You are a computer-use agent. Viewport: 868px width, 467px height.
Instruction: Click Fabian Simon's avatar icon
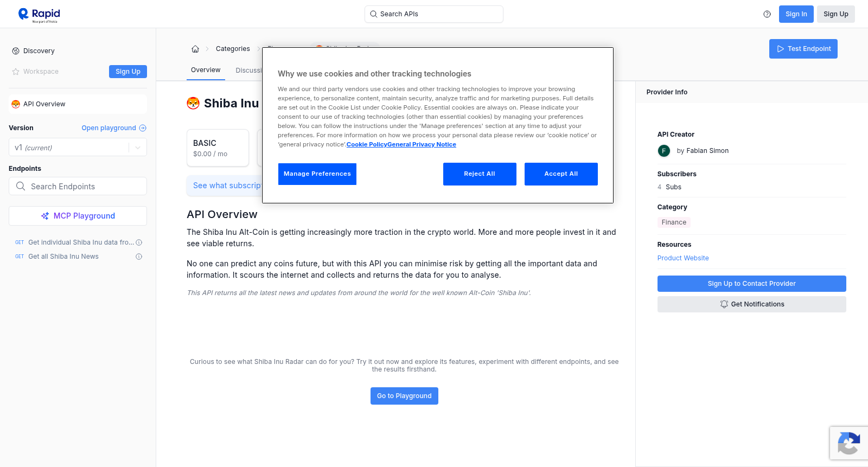[664, 151]
